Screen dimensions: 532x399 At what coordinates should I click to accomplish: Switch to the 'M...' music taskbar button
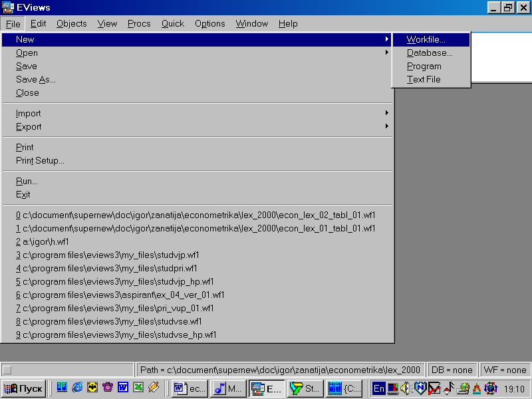227,388
